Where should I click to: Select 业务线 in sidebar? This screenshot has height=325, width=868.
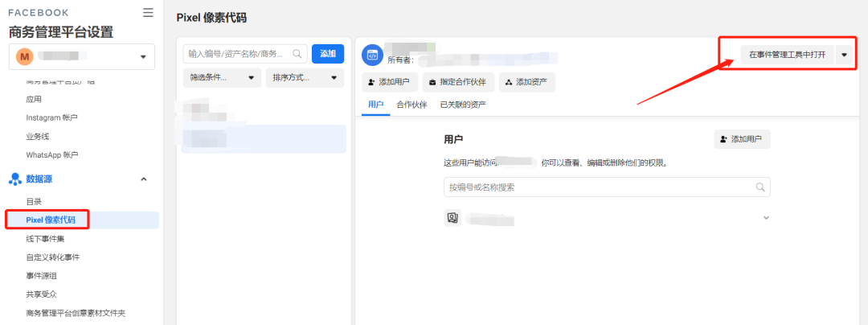pyautogui.click(x=38, y=136)
